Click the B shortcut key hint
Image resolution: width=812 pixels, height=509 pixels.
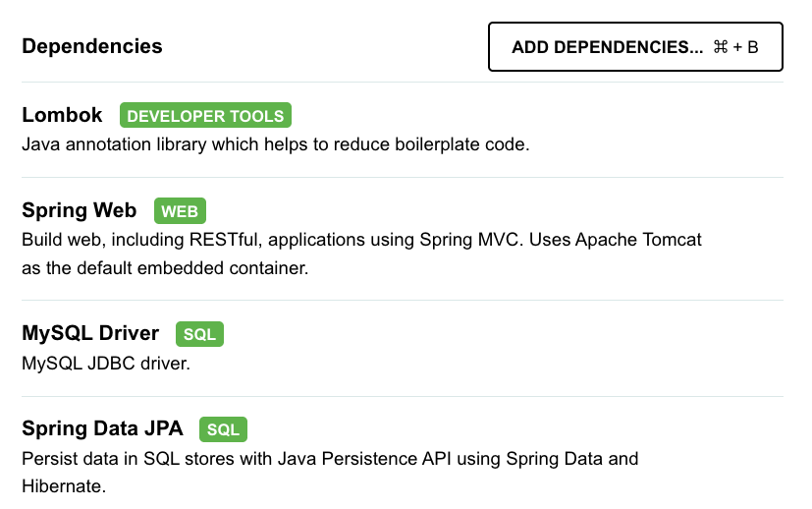click(752, 48)
